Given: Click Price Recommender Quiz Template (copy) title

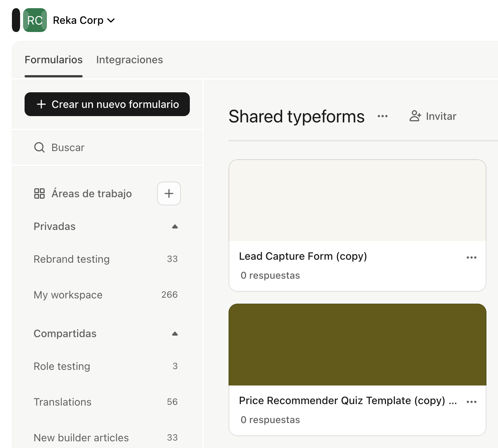Looking at the screenshot, I should tap(348, 400).
